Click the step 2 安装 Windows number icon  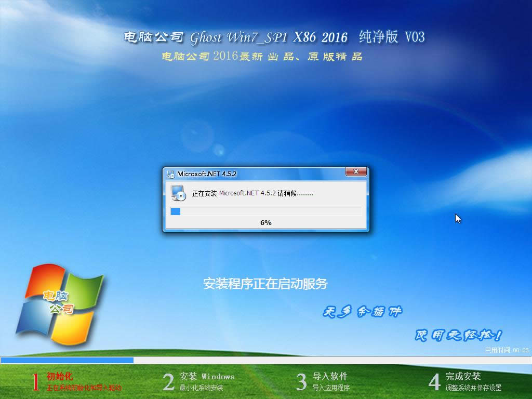pos(168,381)
